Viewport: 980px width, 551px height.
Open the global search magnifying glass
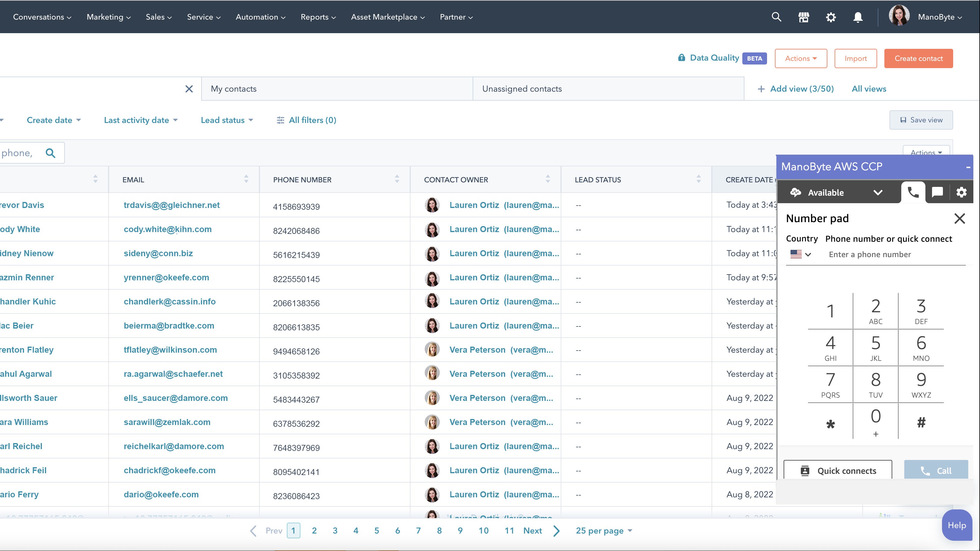point(777,17)
